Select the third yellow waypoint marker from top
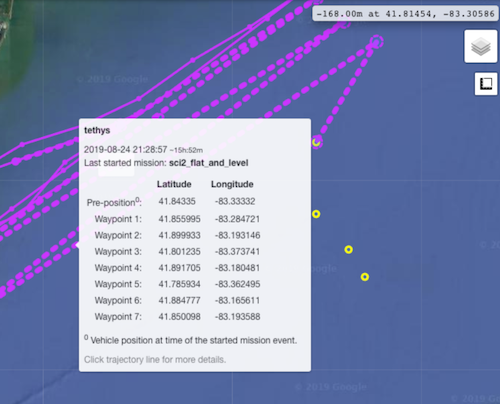 point(348,249)
